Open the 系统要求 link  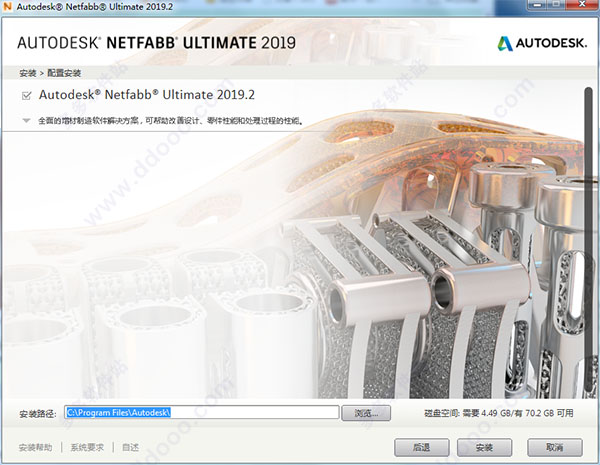[87, 447]
